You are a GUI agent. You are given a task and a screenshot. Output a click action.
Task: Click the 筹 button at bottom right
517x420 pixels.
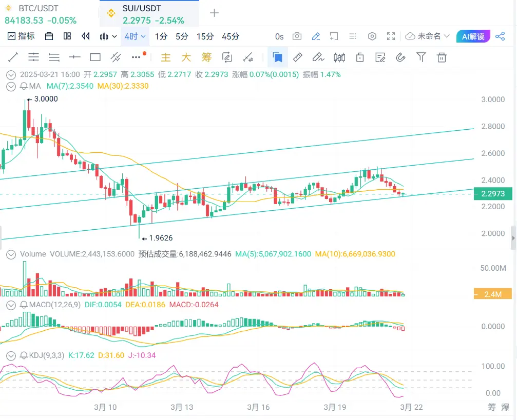(492, 407)
